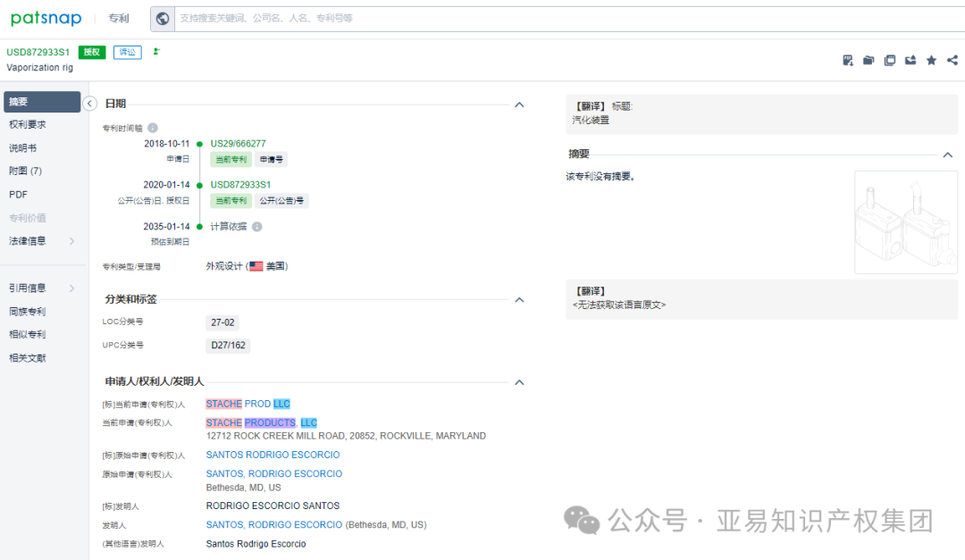Click the green flag icon next to 诉讼
The height and width of the screenshot is (560, 965).
point(155,53)
